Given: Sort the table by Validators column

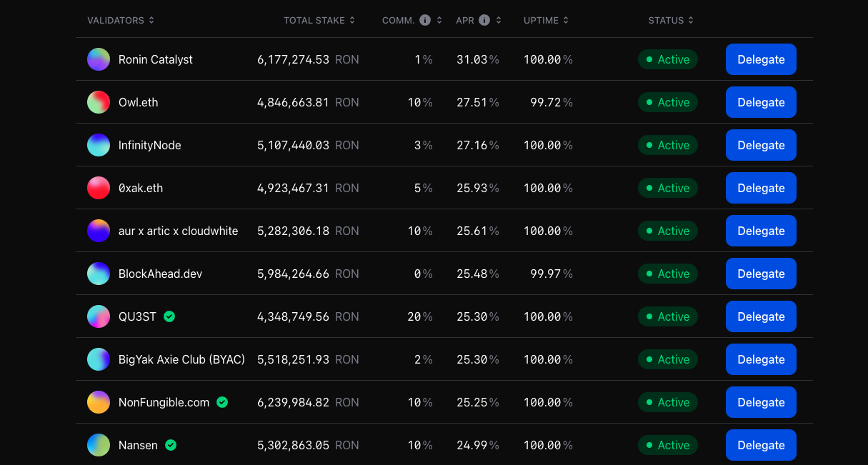Looking at the screenshot, I should click(x=120, y=20).
